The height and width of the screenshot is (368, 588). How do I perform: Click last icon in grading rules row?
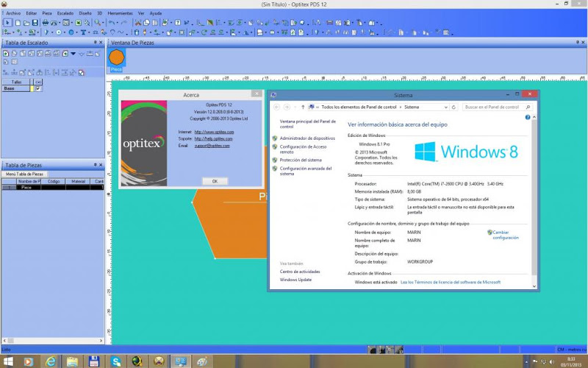click(82, 72)
